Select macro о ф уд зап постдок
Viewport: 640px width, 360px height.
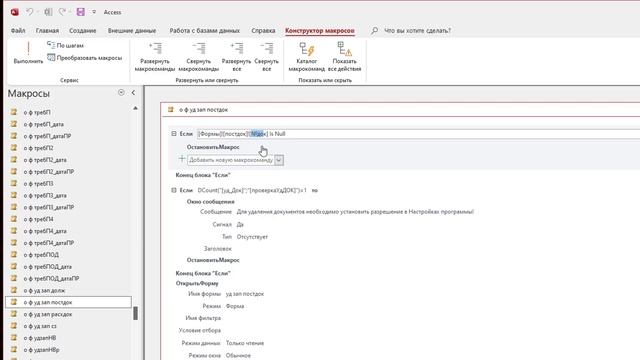[69, 302]
